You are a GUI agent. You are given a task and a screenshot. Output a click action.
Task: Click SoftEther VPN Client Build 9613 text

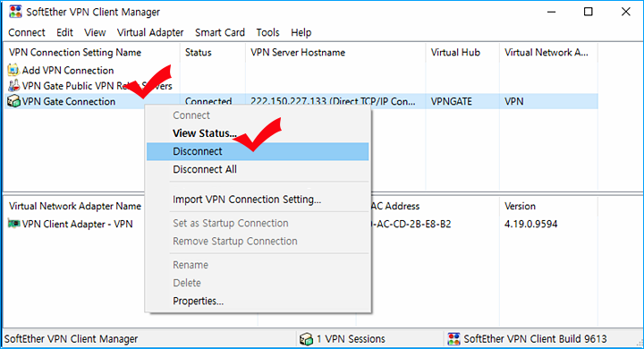tap(535, 339)
